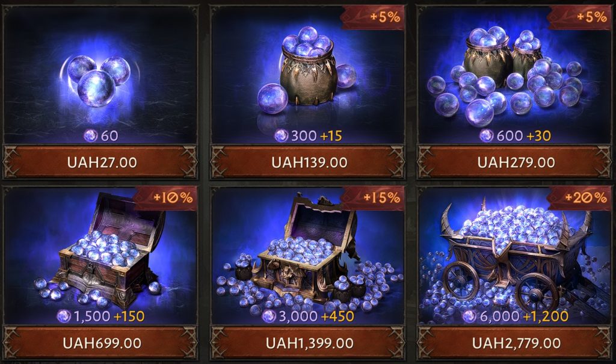Click the +10% bonus ribbon badge
The width and height of the screenshot is (616, 364).
coord(167,198)
